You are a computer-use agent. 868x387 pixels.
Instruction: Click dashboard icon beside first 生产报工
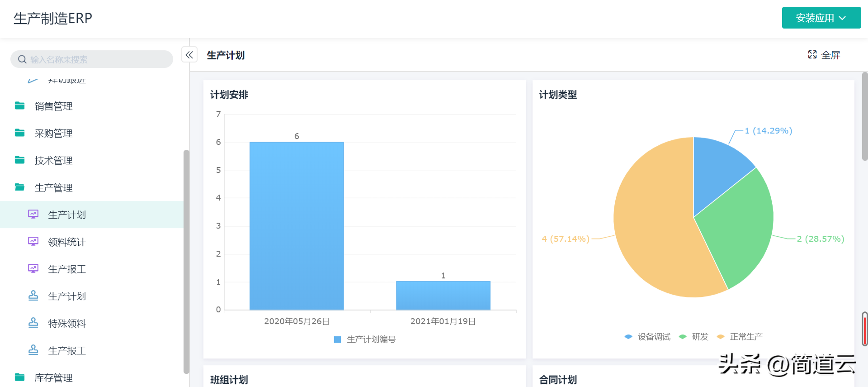pos(33,269)
